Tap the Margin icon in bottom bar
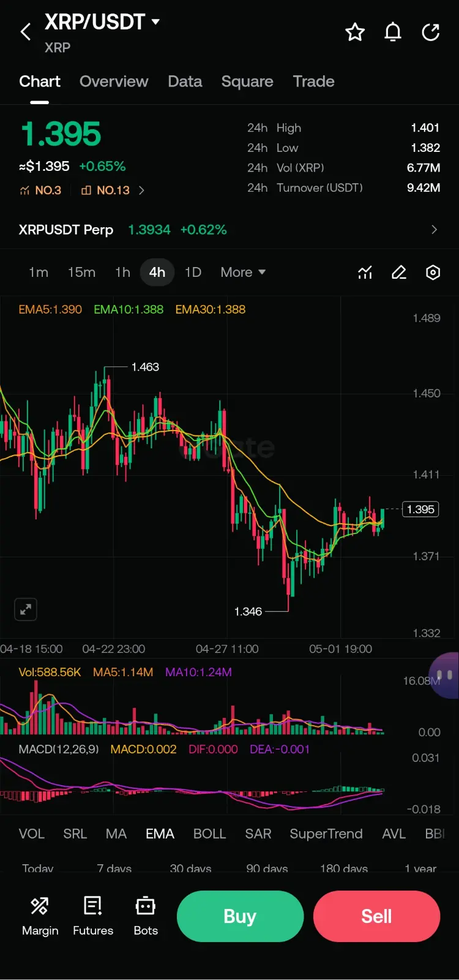459x980 pixels. coord(40,906)
